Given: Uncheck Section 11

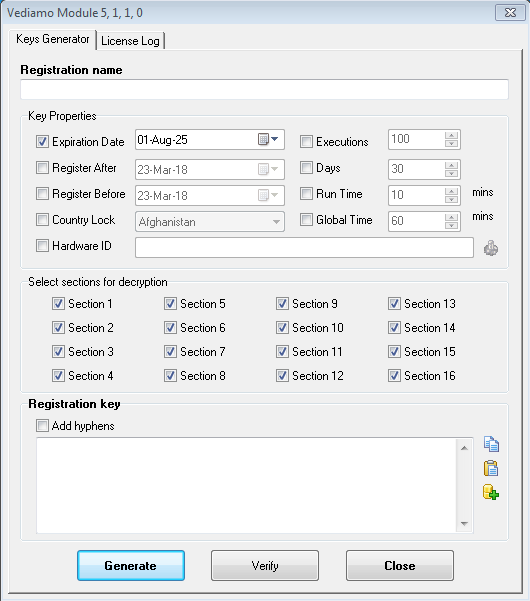Looking at the screenshot, I should coord(282,351).
